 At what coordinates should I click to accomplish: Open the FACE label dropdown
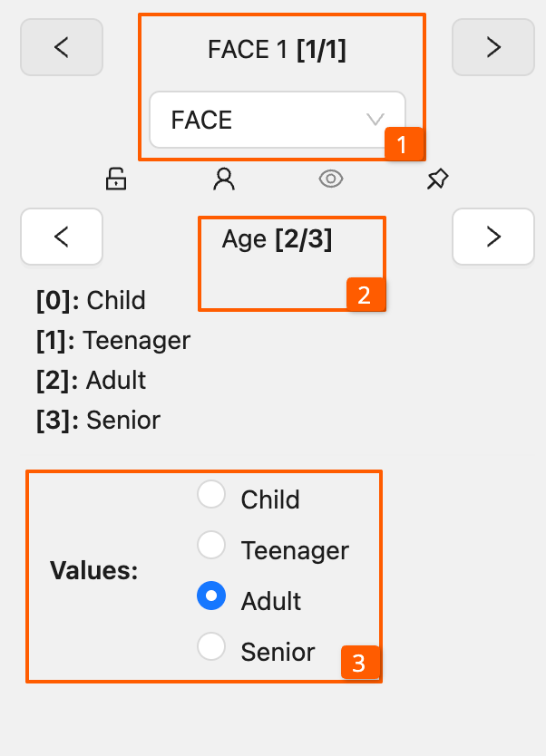coord(263,120)
